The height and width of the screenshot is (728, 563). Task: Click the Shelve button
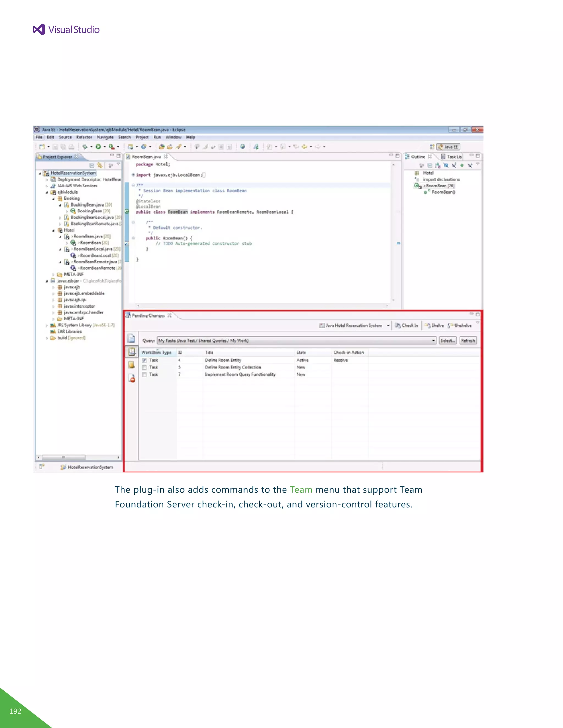coord(434,325)
